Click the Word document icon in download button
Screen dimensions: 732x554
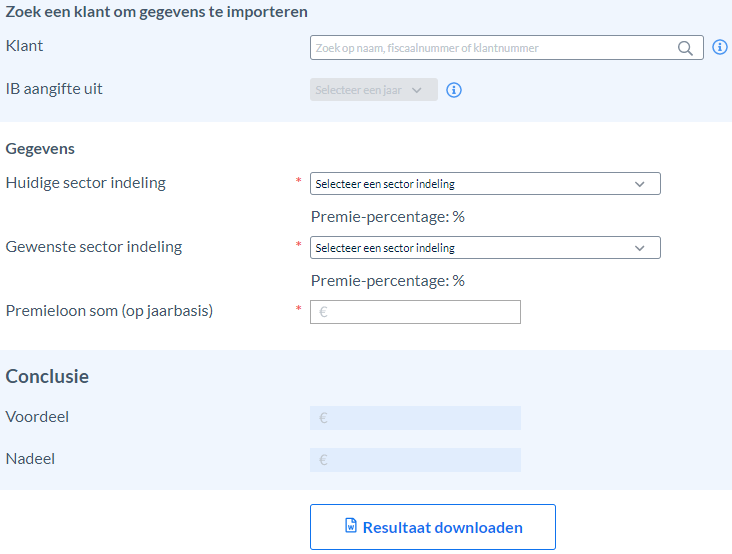(x=351, y=526)
